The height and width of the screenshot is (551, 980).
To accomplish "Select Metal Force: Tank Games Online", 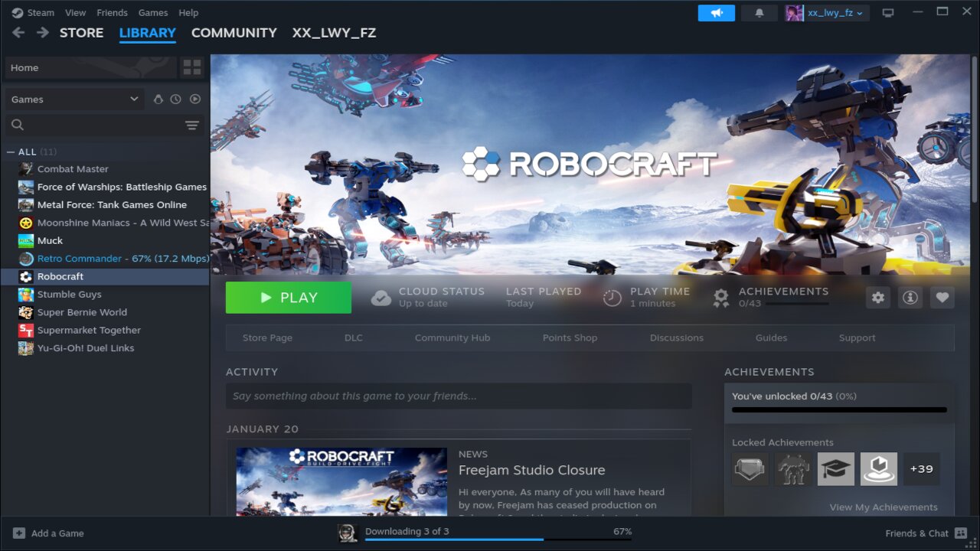I will click(x=105, y=205).
